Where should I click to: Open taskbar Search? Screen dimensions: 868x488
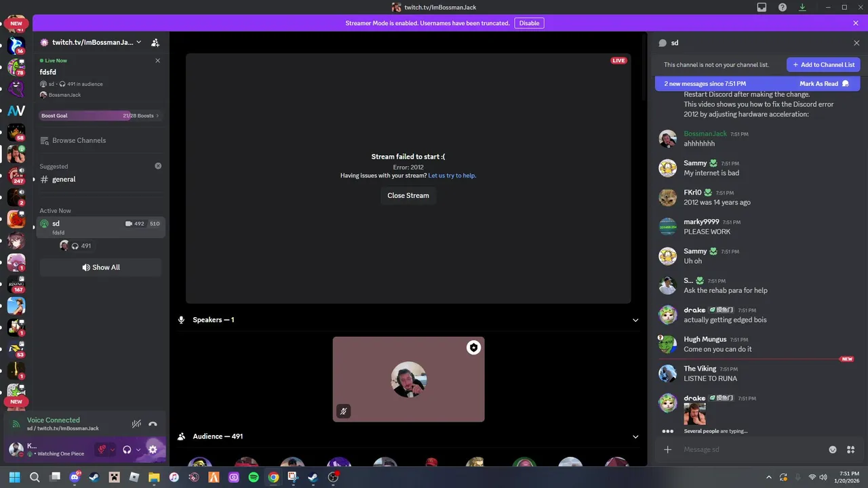[x=35, y=477]
